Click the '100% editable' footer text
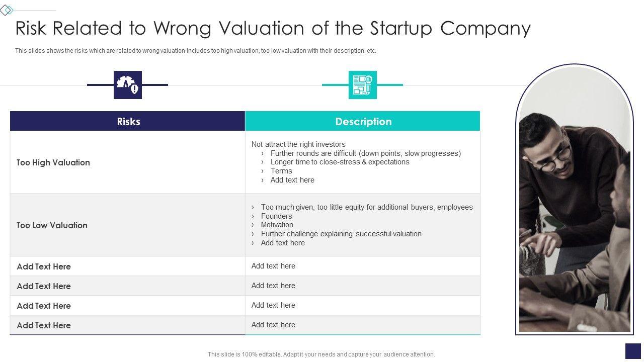The width and height of the screenshot is (644, 362). pyautogui.click(x=321, y=354)
